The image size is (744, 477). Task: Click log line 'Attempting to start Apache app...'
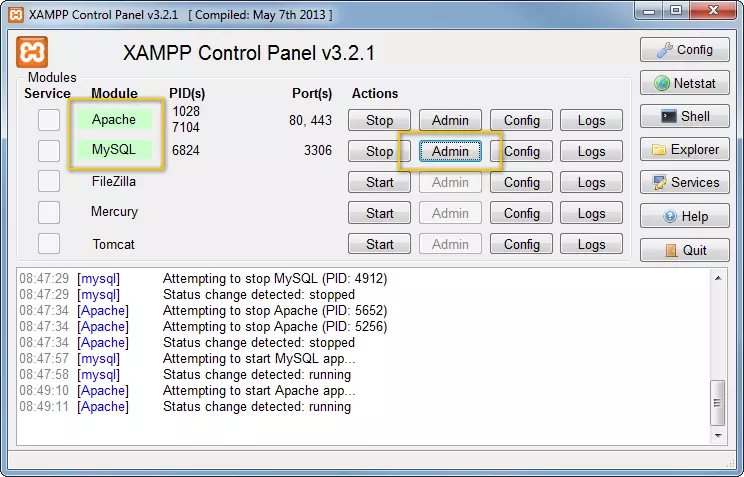click(259, 391)
